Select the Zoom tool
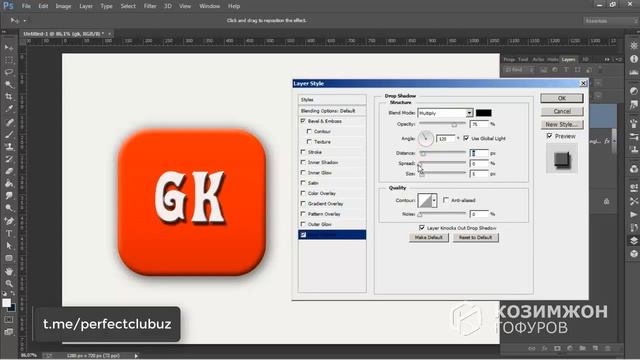This screenshot has height=360, width=640. click(x=9, y=283)
